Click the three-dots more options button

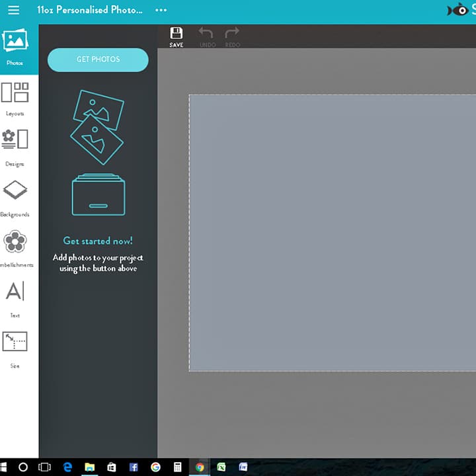point(161,11)
